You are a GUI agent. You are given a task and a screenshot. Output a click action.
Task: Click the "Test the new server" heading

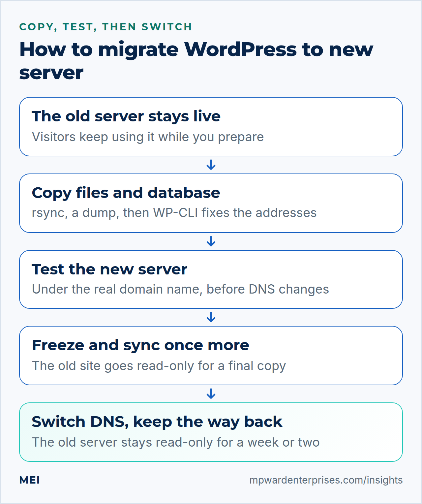pos(109,269)
